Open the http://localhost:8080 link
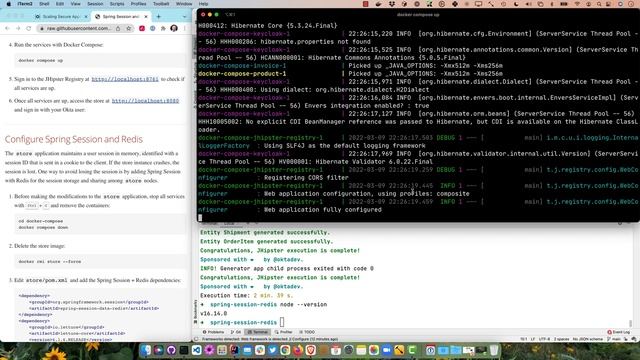This screenshot has height=360, width=640. [x=145, y=100]
